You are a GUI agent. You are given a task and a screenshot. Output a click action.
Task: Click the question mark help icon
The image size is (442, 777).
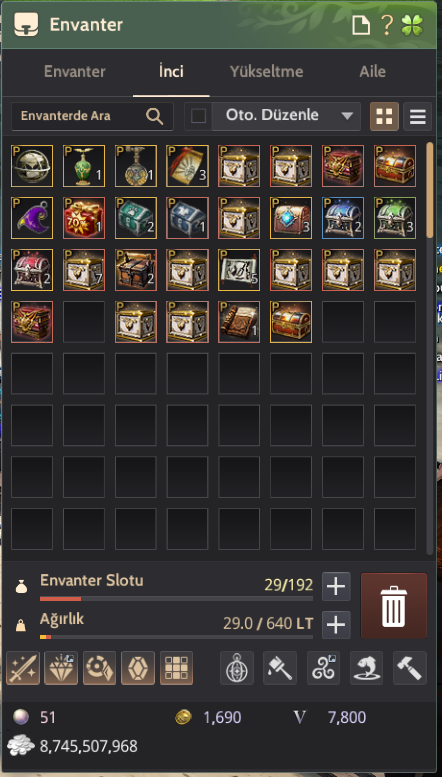(387, 25)
